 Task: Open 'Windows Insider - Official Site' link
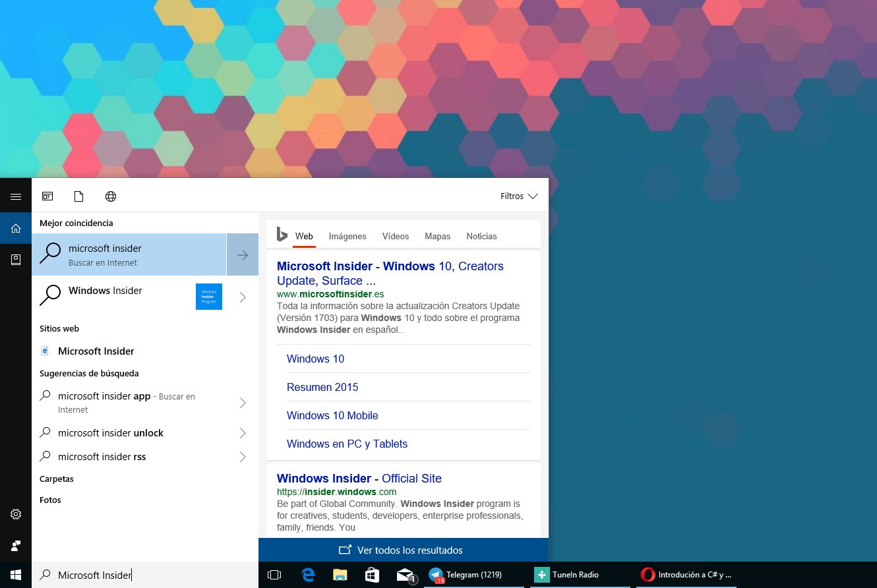pos(359,479)
